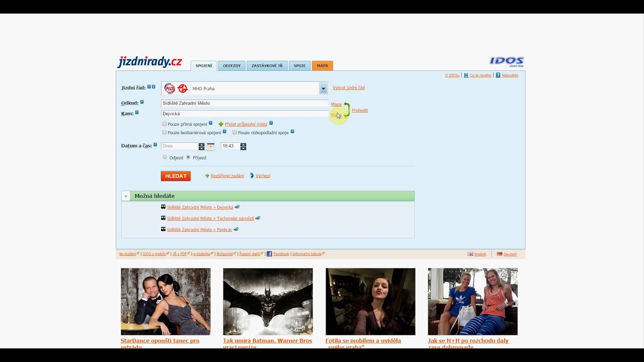The height and width of the screenshot is (362, 644).
Task: Go to the Spoje tab
Action: pos(300,66)
